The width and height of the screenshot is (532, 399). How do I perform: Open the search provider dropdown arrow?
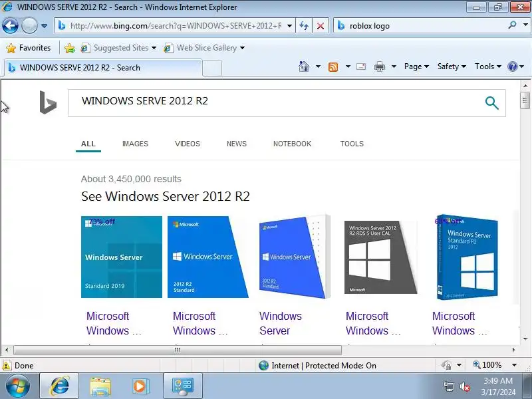click(525, 25)
